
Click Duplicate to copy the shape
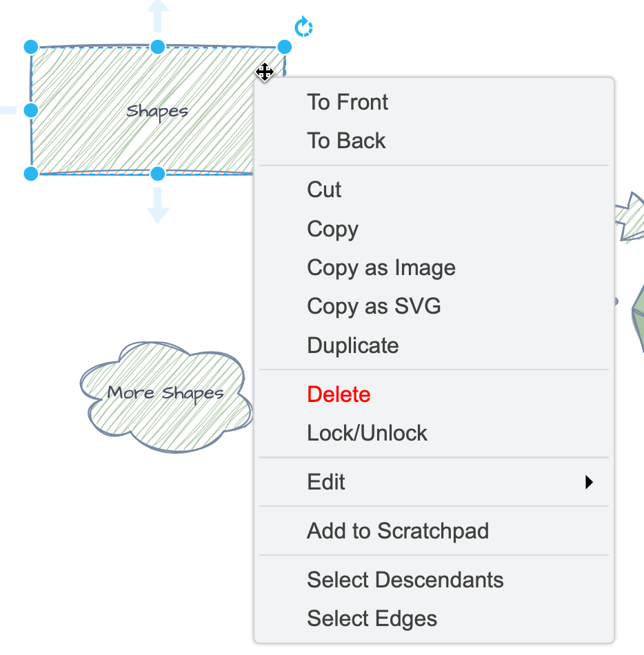(352, 345)
